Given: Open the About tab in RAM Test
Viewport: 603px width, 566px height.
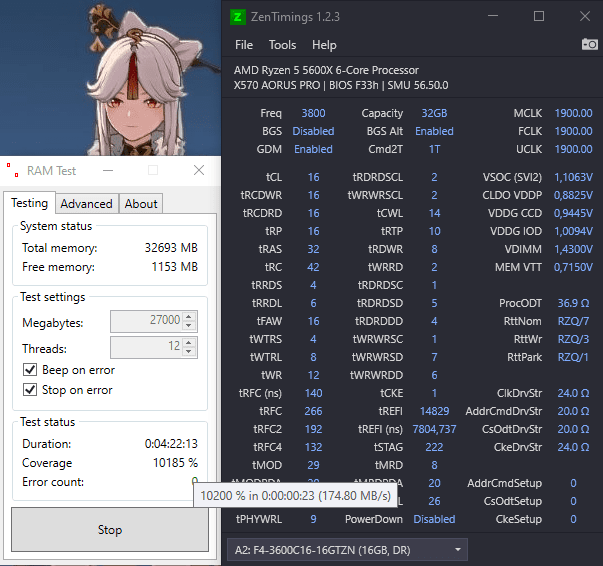Looking at the screenshot, I should (x=141, y=203).
